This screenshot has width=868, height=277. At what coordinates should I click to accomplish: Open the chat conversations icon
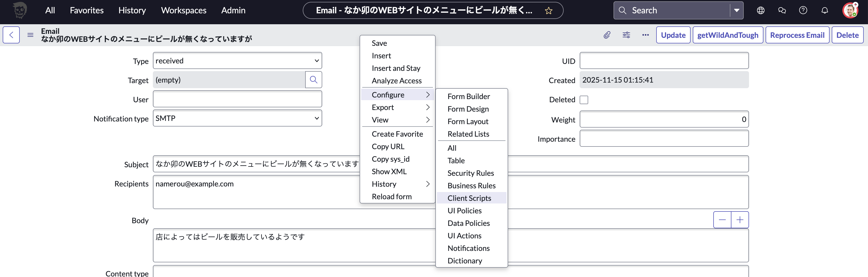782,10
